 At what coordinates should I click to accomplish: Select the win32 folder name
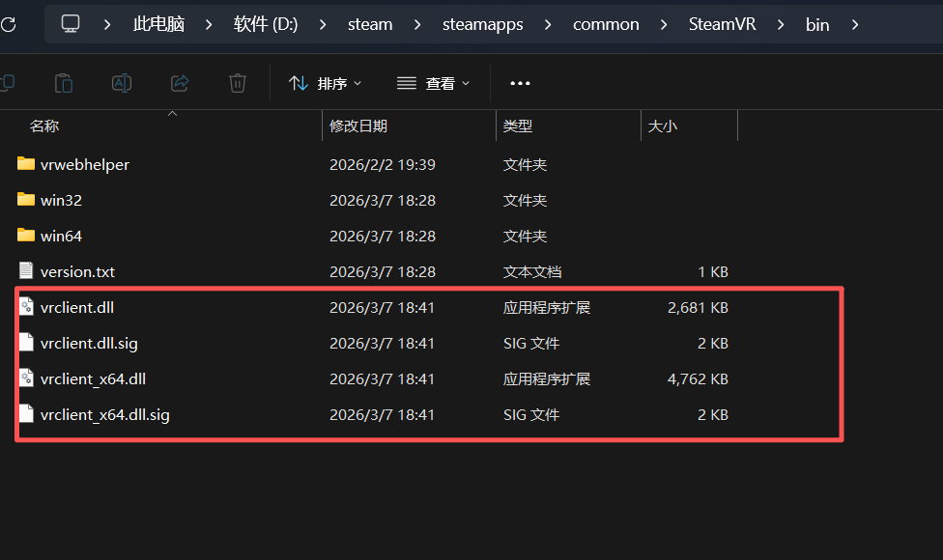[61, 200]
